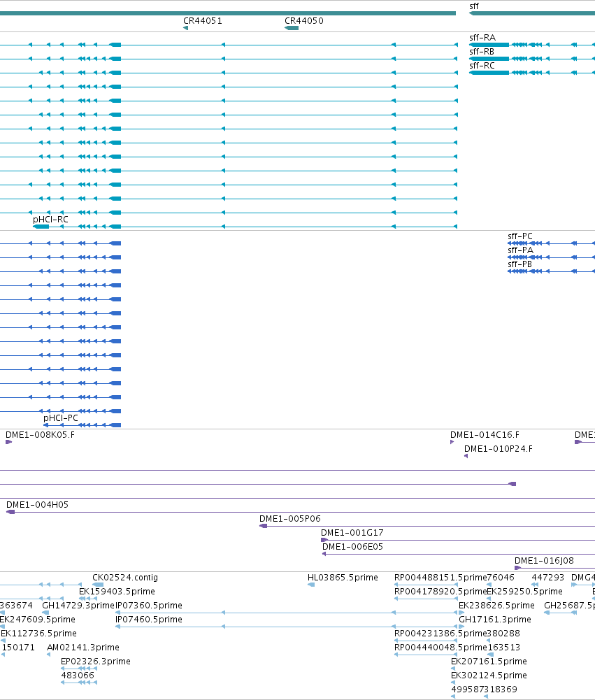Select the CR44051 gene feature label

coord(203,21)
